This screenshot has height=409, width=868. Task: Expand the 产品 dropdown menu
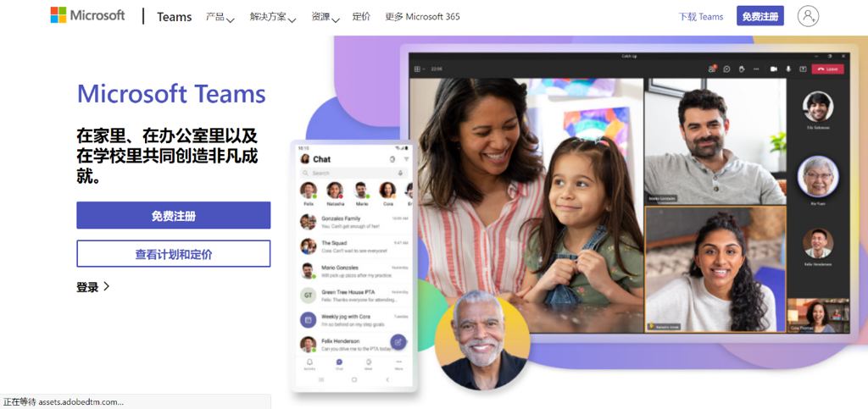coord(220,17)
